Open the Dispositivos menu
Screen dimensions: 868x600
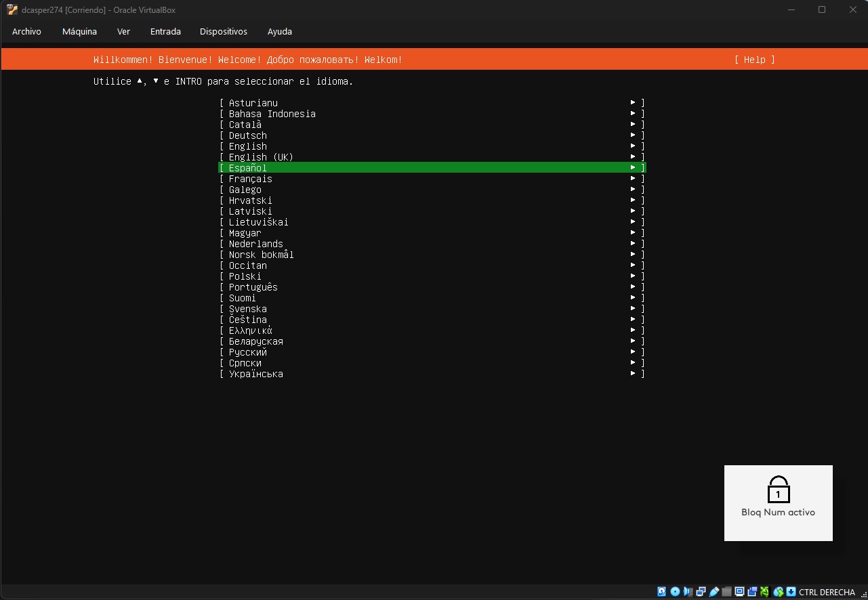[223, 32]
